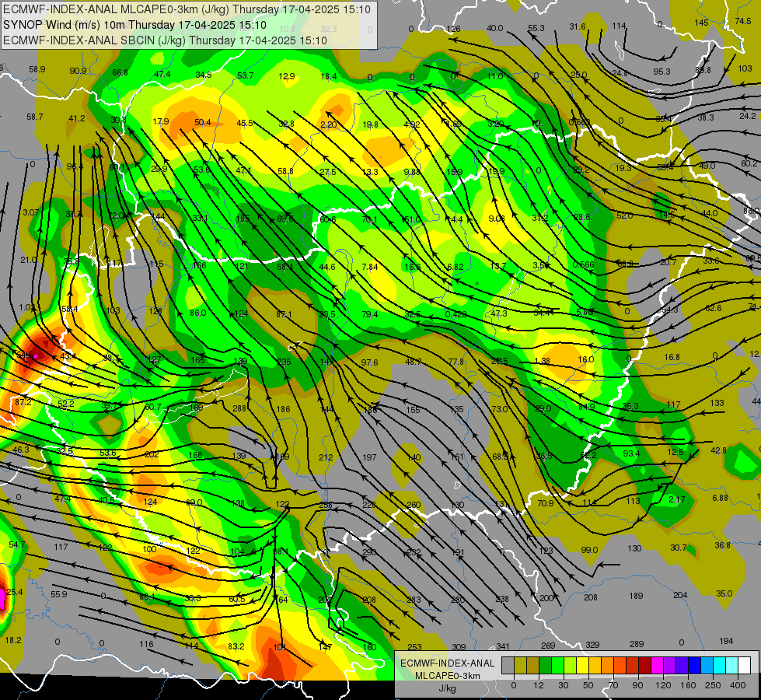The height and width of the screenshot is (700, 761).
Task: Click the map value '309'
Action: 459,646
